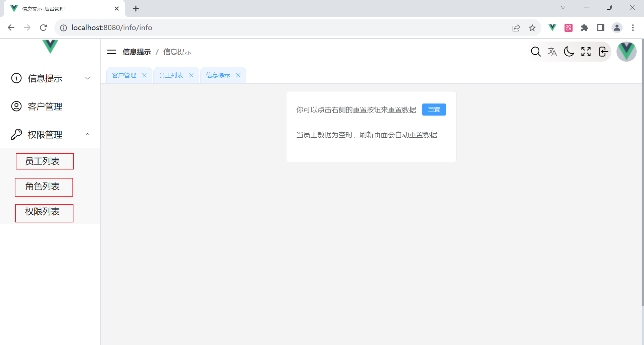Click the blue 重置 button

click(434, 110)
